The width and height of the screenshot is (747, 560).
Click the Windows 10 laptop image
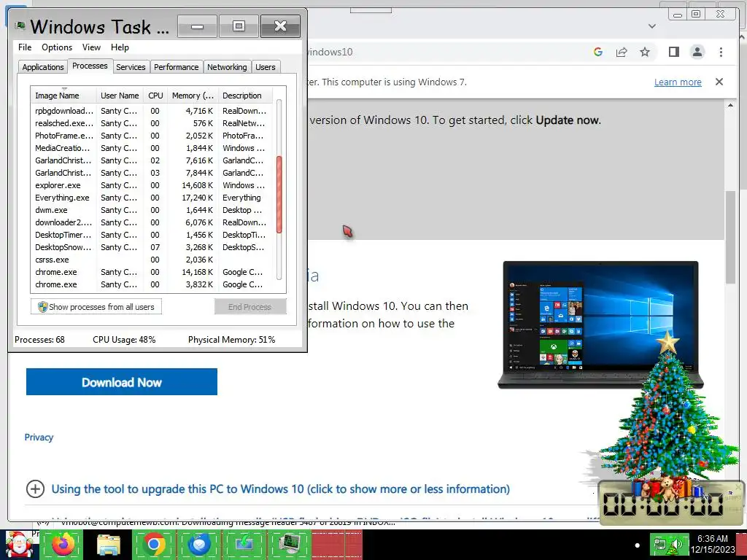pos(600,324)
